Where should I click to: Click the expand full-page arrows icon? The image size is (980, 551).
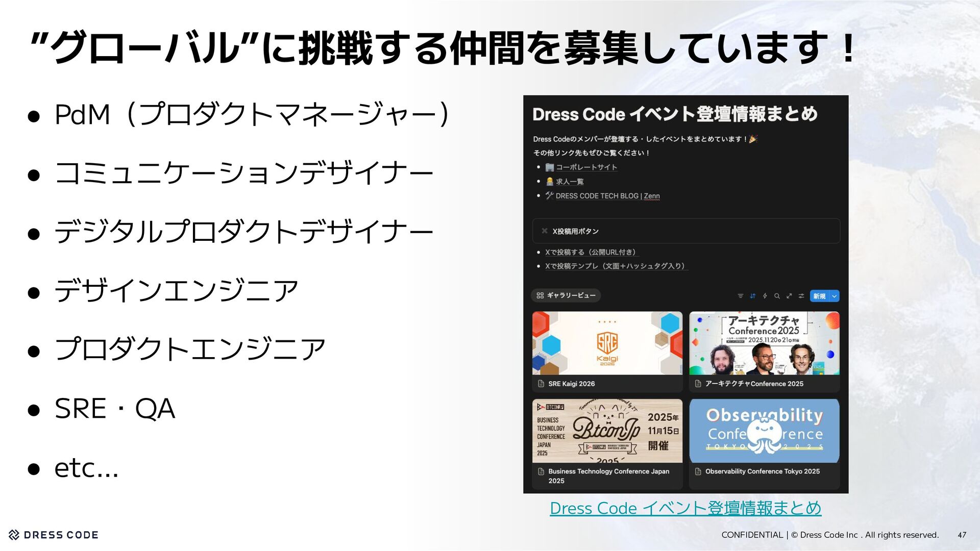click(x=789, y=296)
